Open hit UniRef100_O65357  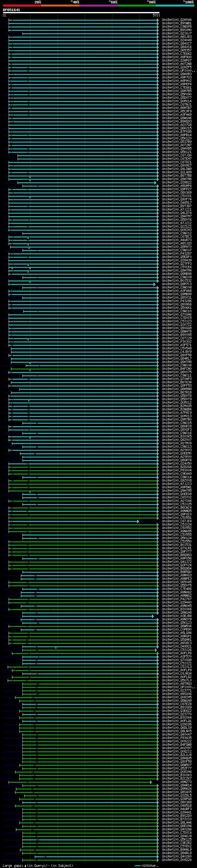coord(177,50)
